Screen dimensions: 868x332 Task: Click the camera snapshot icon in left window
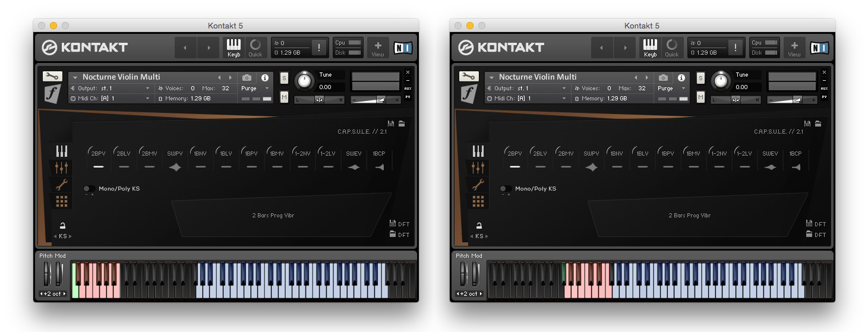247,77
